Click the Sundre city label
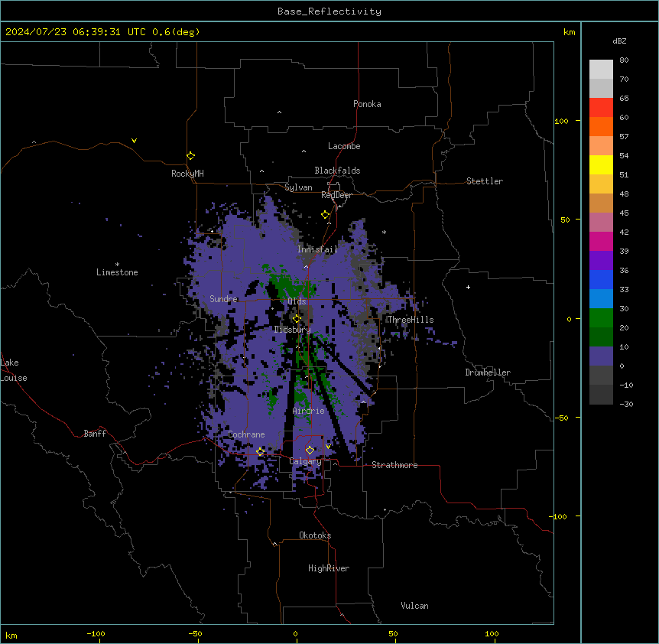The width and height of the screenshot is (659, 644). pyautogui.click(x=223, y=299)
